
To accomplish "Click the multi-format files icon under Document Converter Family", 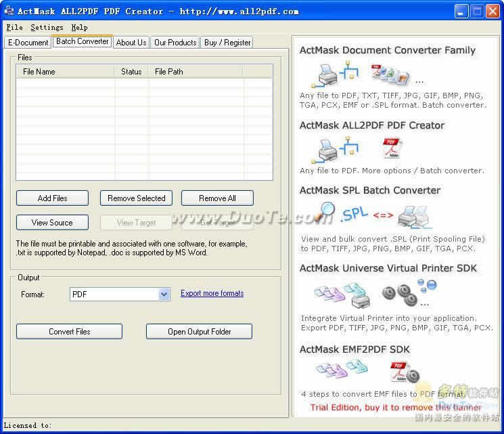I will click(x=389, y=73).
